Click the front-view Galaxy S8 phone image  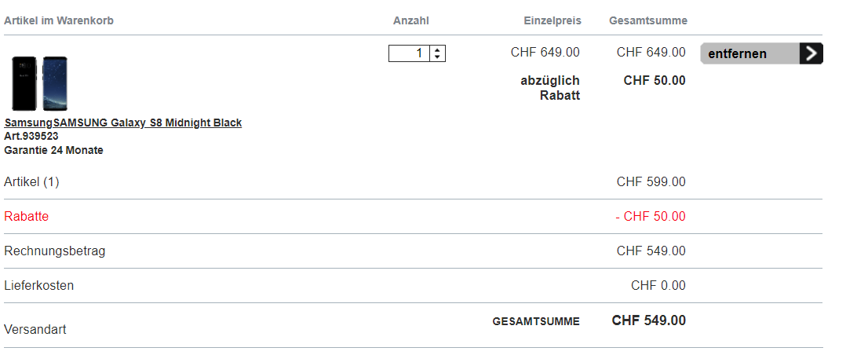click(x=55, y=83)
